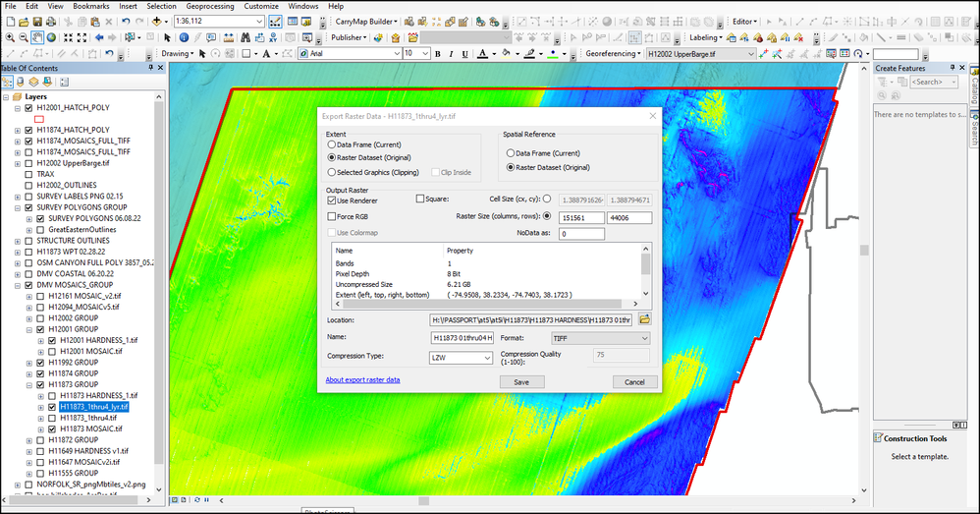Open the Geoprocessing menu
The image size is (980, 514).
pos(210,6)
